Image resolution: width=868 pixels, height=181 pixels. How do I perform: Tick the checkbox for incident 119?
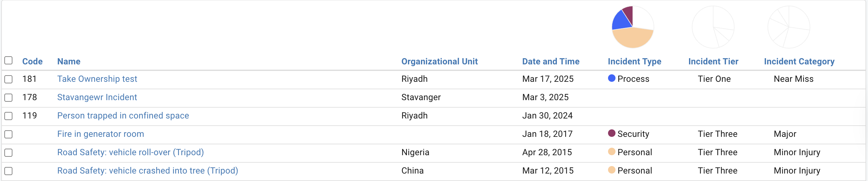tap(8, 116)
